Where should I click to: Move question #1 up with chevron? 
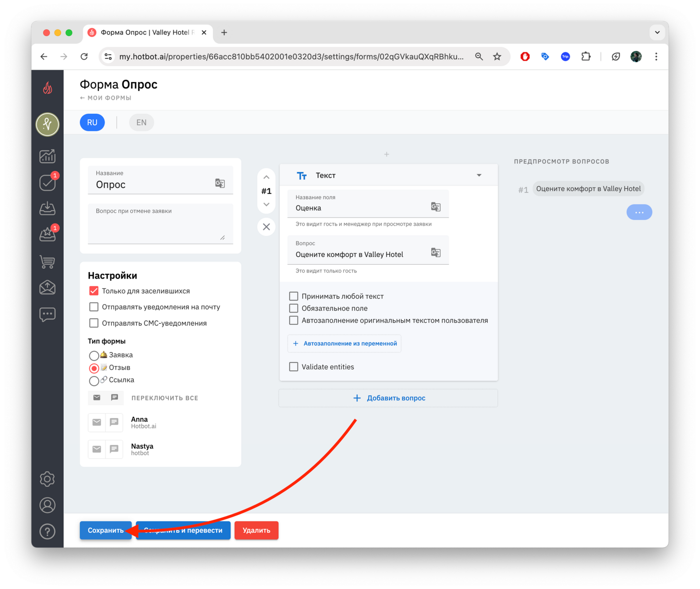point(267,177)
